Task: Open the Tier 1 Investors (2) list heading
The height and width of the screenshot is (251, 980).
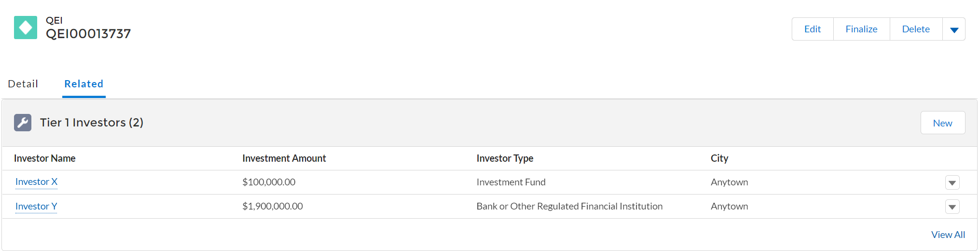Action: 92,123
